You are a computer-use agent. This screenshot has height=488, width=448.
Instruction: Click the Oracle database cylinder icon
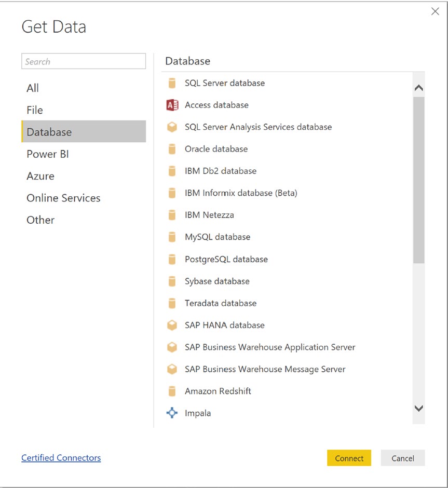pyautogui.click(x=172, y=149)
